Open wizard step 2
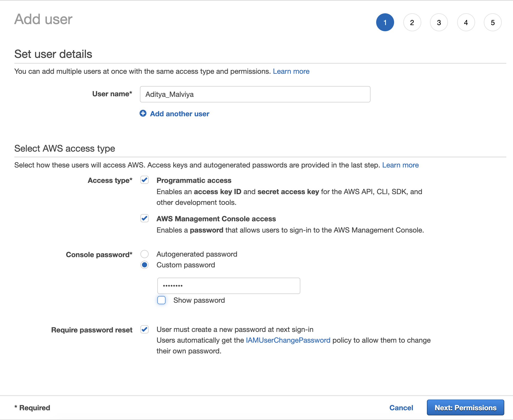This screenshot has width=513, height=420. click(x=412, y=22)
